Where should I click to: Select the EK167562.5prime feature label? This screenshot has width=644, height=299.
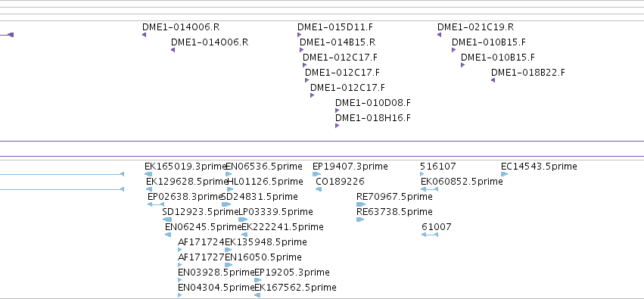295,288
